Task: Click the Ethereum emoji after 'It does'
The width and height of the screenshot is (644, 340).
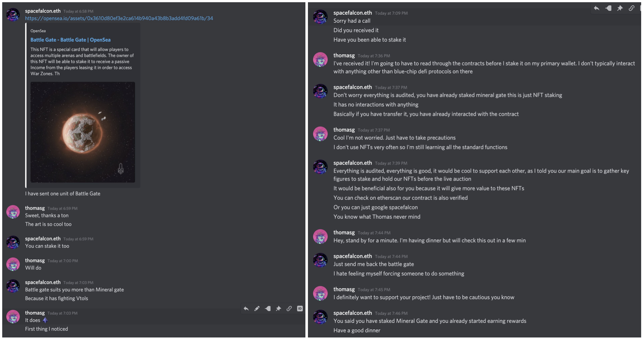Action: pos(45,320)
